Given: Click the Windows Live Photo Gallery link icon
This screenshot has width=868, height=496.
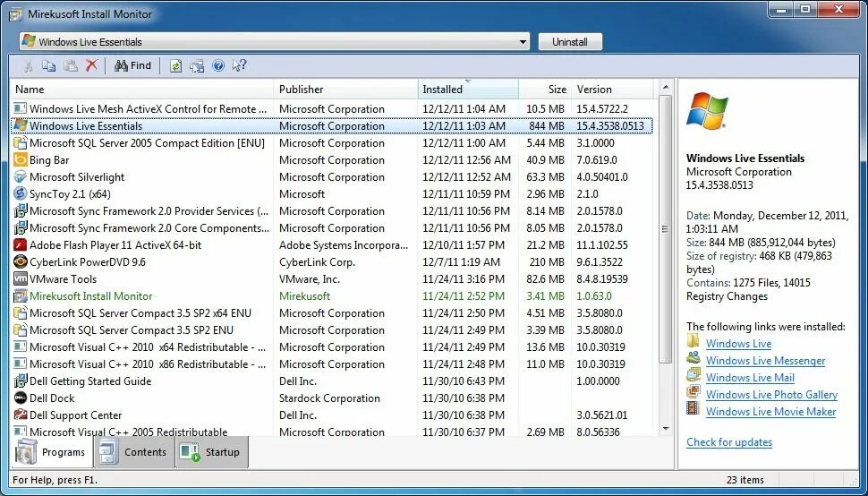Looking at the screenshot, I should (x=694, y=392).
